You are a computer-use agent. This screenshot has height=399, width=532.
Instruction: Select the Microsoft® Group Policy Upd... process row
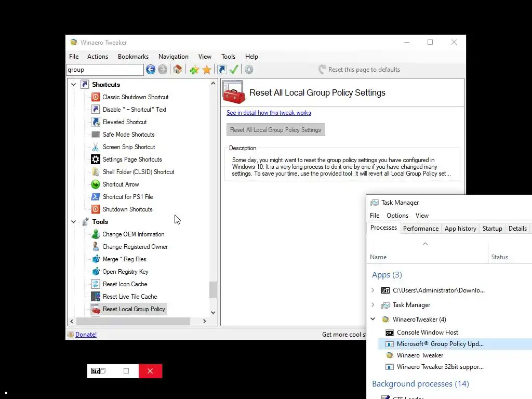(x=455, y=344)
